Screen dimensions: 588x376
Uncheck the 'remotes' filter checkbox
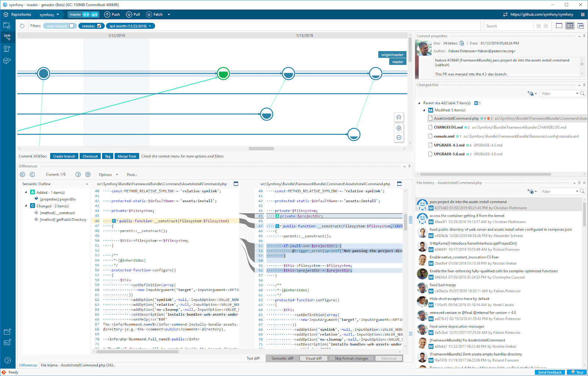tap(99, 26)
